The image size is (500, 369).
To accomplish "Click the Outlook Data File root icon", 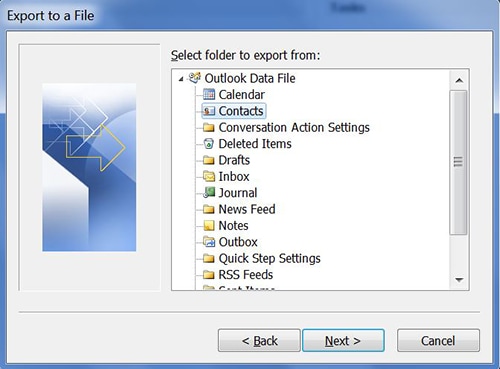I will pos(195,78).
